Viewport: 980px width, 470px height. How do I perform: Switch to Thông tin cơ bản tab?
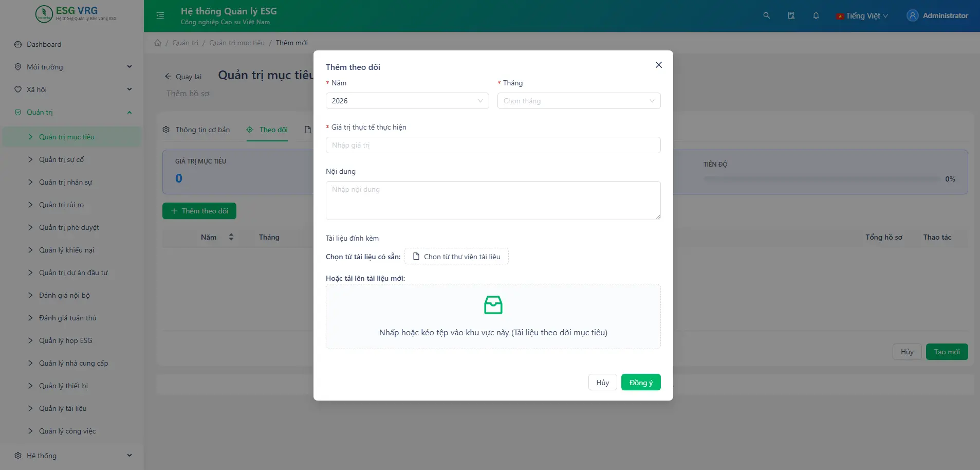coord(196,130)
